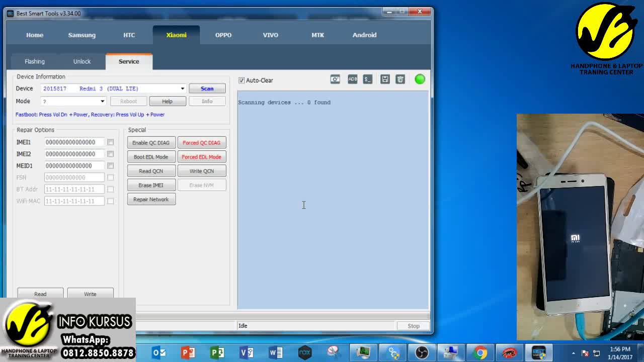This screenshot has height=362, width=644.
Task: Show hidden system tray icons
Action: coord(574,353)
